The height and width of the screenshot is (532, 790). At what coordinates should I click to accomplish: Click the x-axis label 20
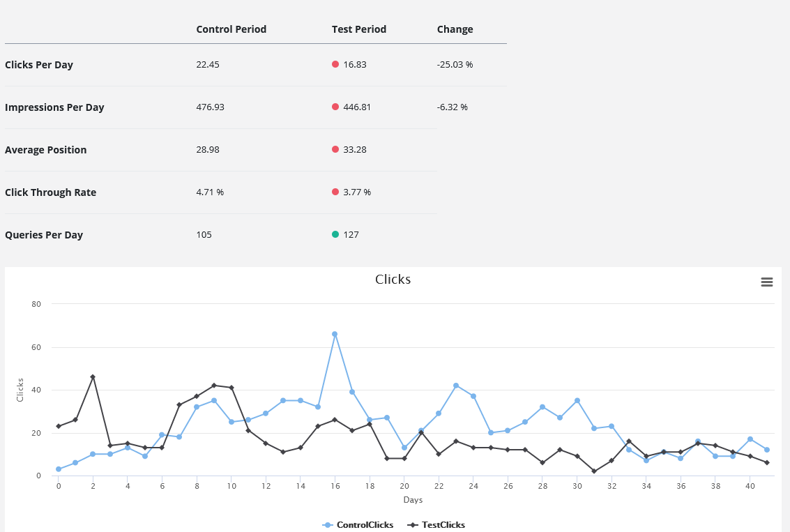[x=404, y=486]
